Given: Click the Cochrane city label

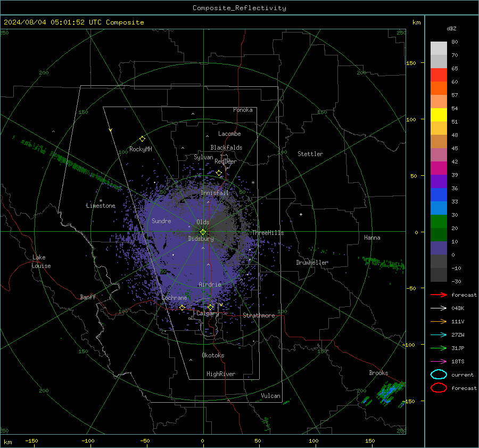Looking at the screenshot, I should click(x=174, y=298).
